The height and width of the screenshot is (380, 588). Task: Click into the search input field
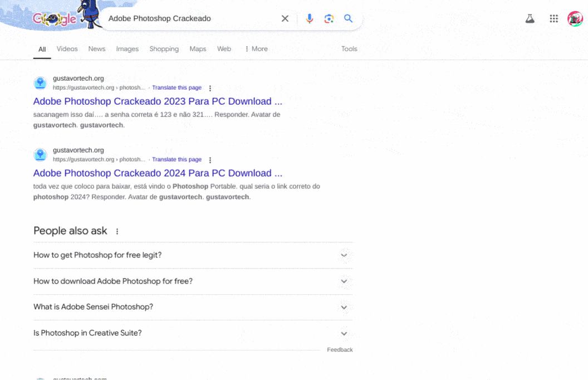coord(191,18)
